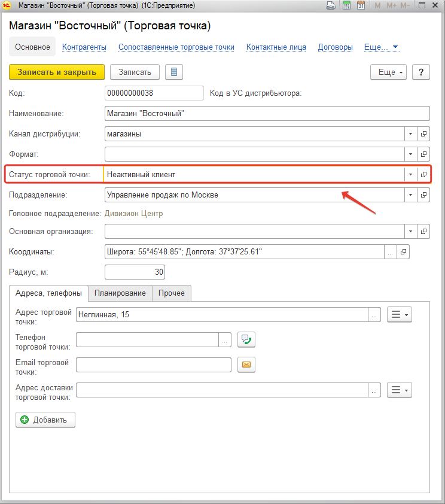Click Записать и закрыть button
The width and height of the screenshot is (445, 504).
click(57, 72)
